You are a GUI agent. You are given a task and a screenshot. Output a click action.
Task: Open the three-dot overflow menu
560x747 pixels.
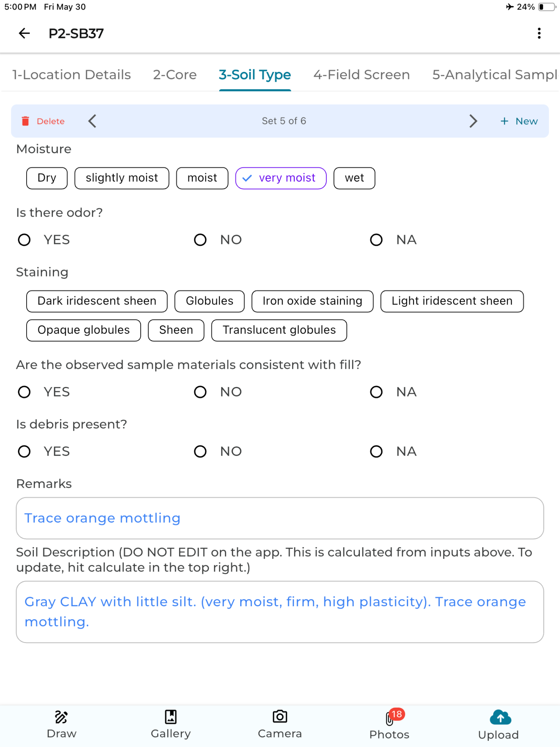(x=539, y=34)
